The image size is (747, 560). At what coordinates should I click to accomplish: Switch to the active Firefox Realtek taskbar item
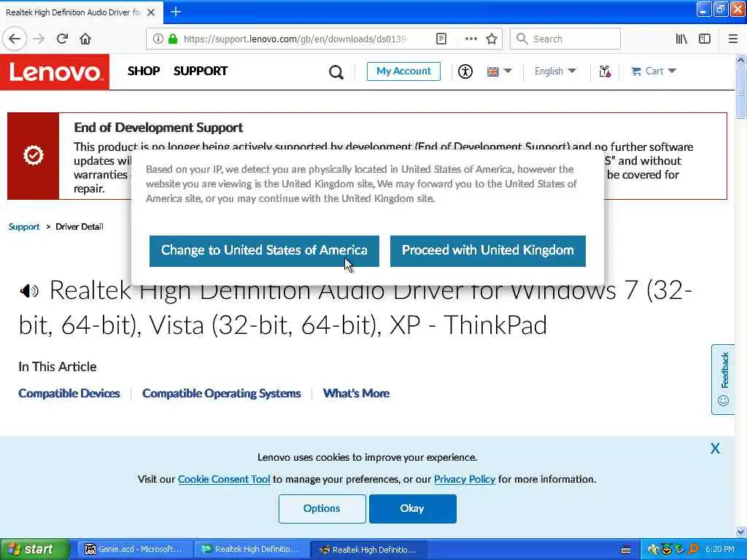(368, 550)
